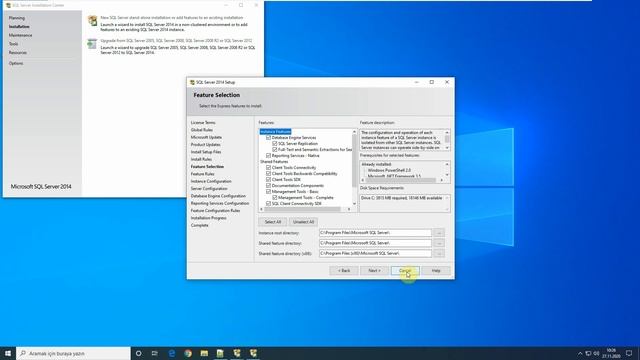Click Features list scroll down arrow
The image size is (640, 360).
coord(354,203)
